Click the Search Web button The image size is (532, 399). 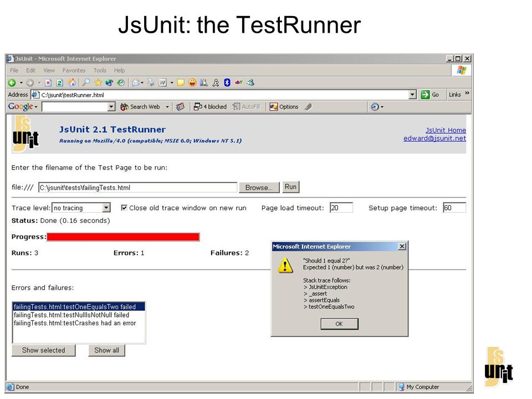point(140,107)
